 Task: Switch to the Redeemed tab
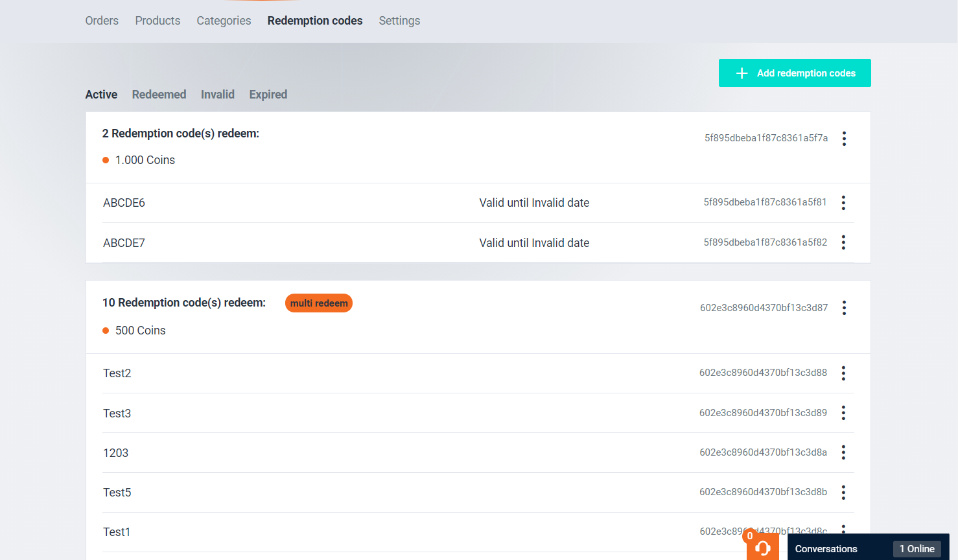(159, 95)
